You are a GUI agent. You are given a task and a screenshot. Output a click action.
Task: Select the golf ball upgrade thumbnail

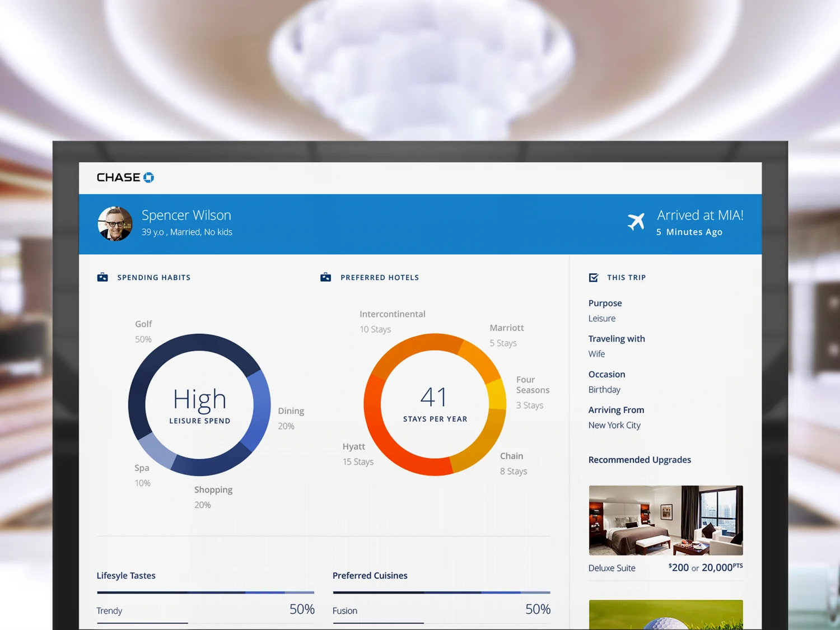point(666,615)
